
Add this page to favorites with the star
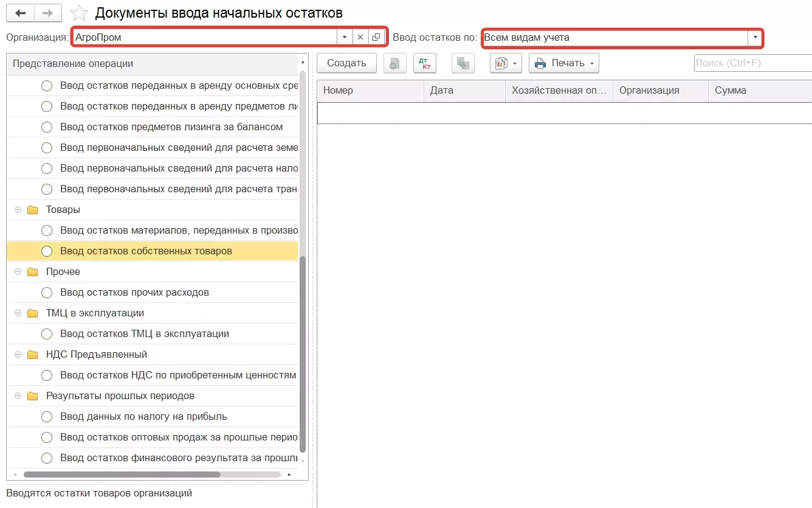[80, 13]
